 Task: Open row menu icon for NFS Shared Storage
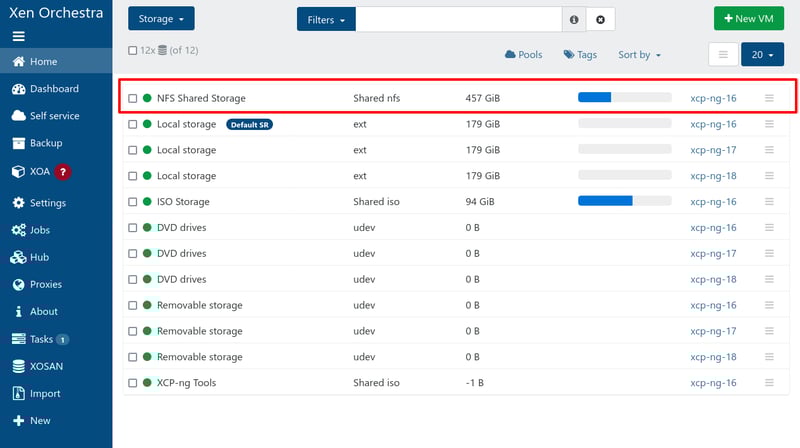769,98
